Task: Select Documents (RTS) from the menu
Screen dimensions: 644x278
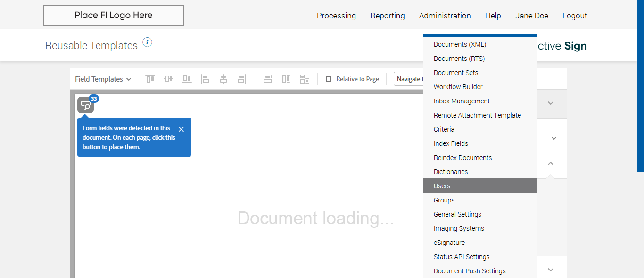Action: click(x=480, y=59)
